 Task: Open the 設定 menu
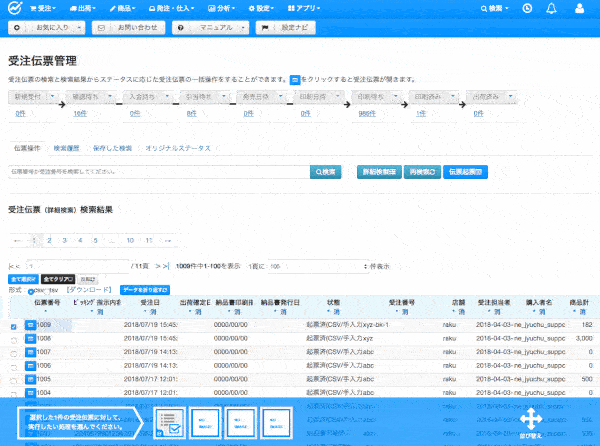[x=261, y=8]
